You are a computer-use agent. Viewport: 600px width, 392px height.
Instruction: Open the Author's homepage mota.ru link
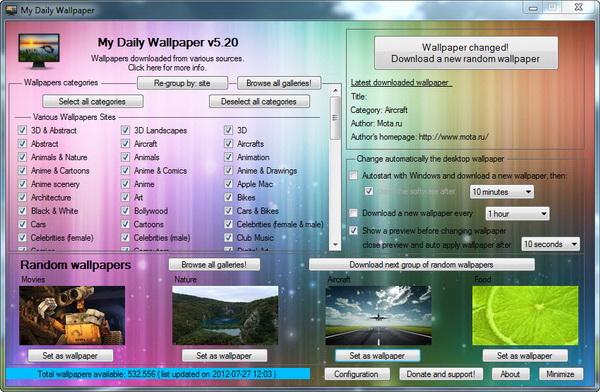pyautogui.click(x=453, y=137)
